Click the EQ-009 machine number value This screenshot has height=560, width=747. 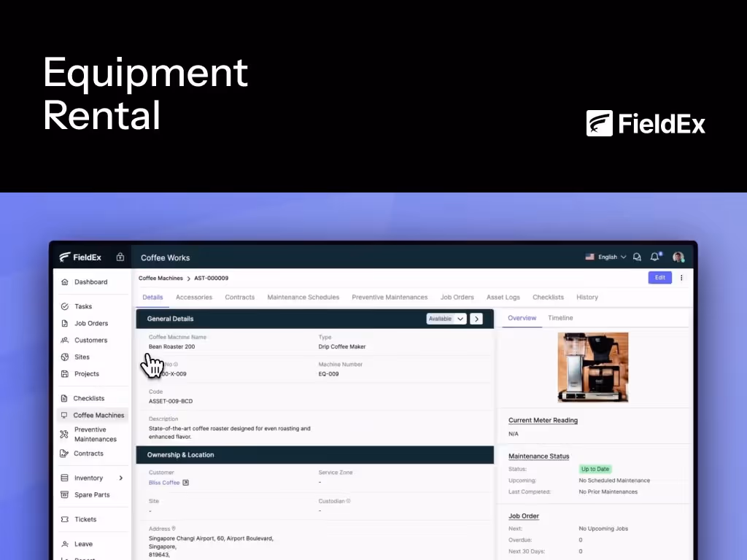[x=329, y=374]
